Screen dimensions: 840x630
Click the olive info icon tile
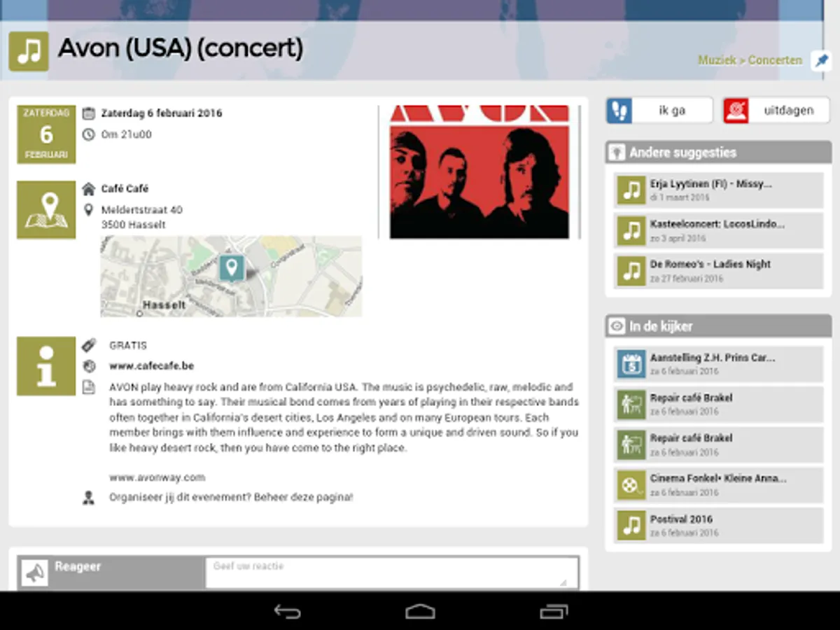[46, 366]
